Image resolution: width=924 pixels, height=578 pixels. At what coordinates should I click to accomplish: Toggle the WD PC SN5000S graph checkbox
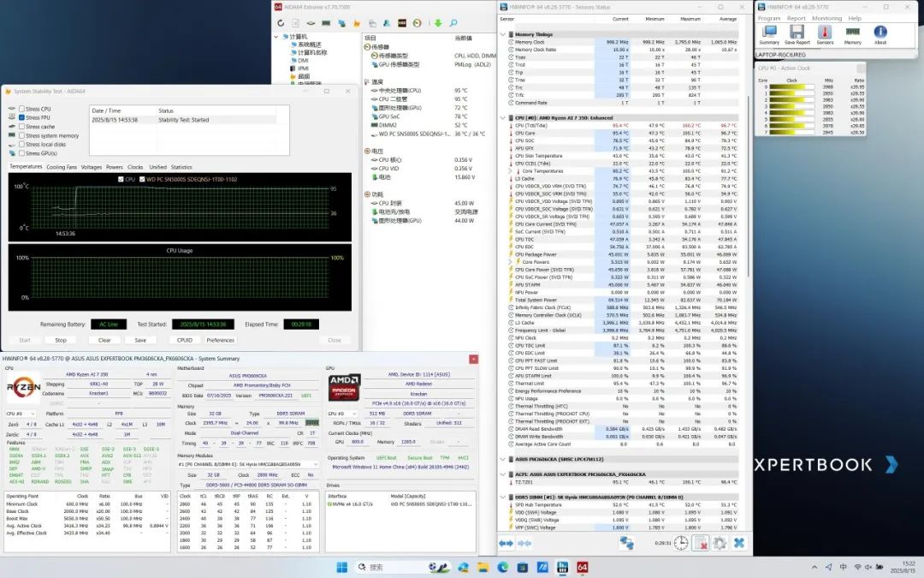142,179
